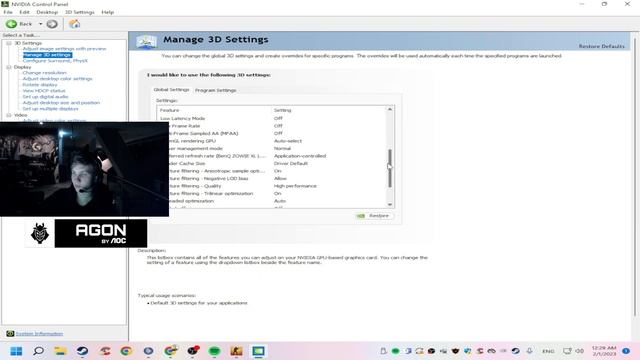Screen dimensions: 640x360
Task: Click the Restore button below settings list
Action: (x=374, y=216)
